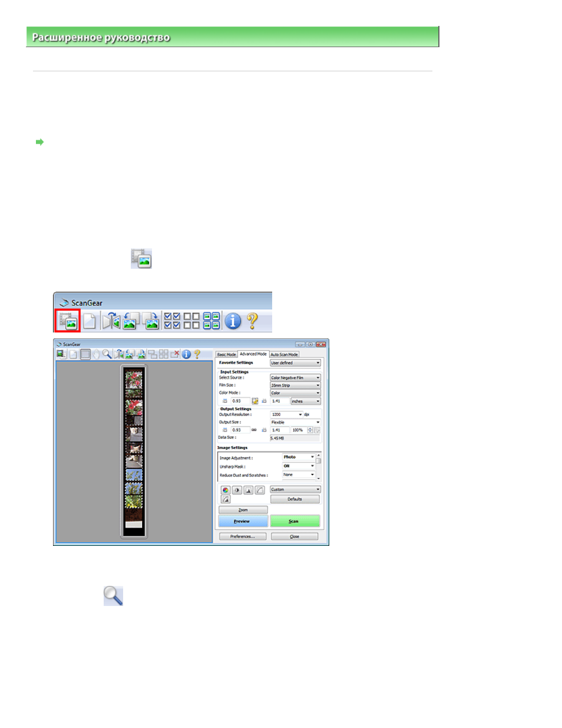Click the Deselect All Frames icon in the enlarged toolbar
562x728 pixels.
(191, 321)
